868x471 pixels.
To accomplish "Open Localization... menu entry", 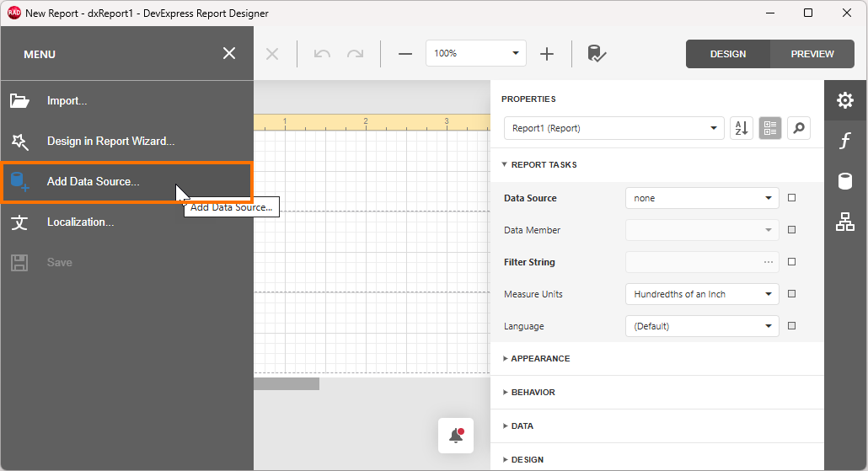I will pos(126,222).
